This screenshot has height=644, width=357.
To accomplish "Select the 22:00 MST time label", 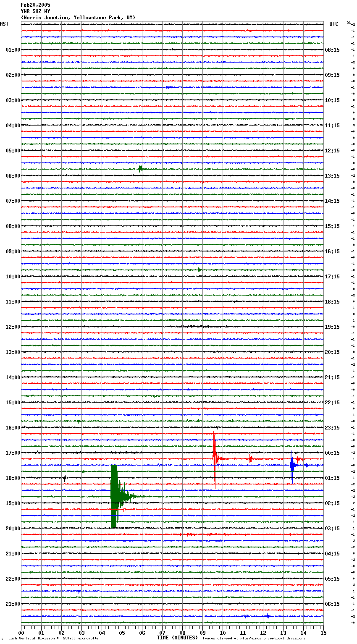I will pos(13,579).
